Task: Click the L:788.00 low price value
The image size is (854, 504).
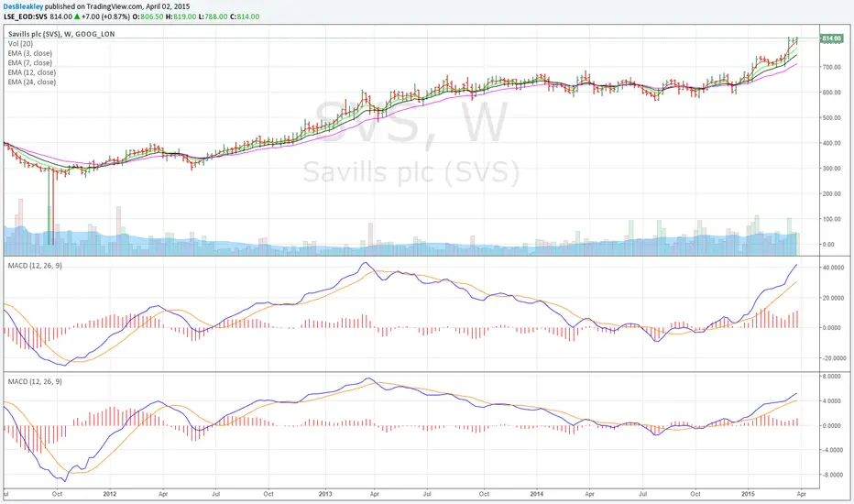Action: click(x=213, y=16)
